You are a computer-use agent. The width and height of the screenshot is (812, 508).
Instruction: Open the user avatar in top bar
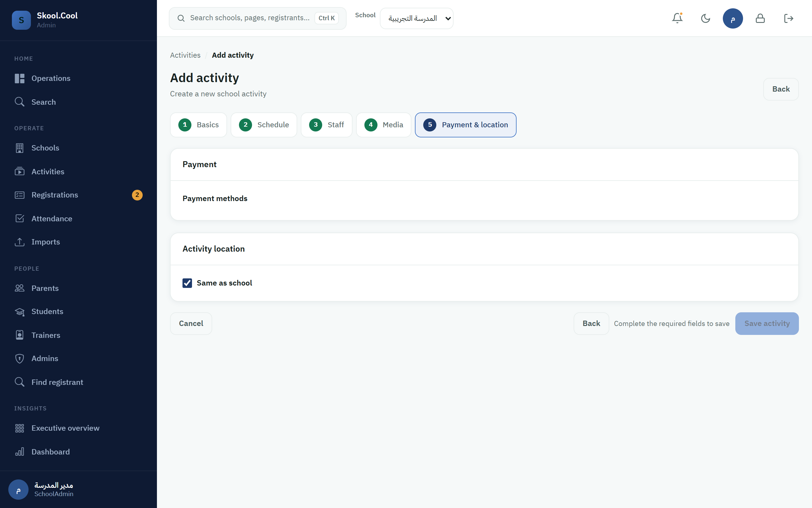click(x=732, y=18)
